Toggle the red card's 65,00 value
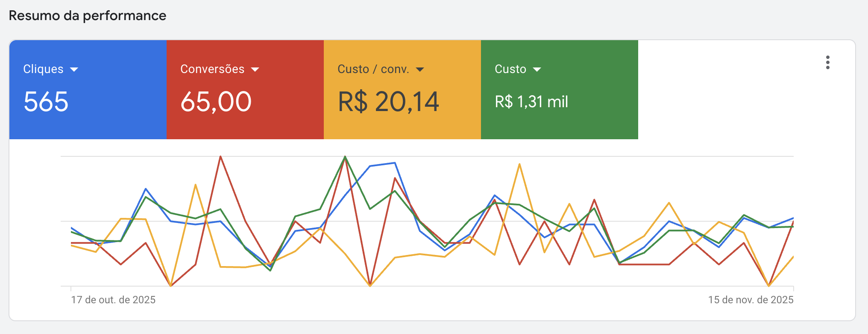 coord(216,102)
